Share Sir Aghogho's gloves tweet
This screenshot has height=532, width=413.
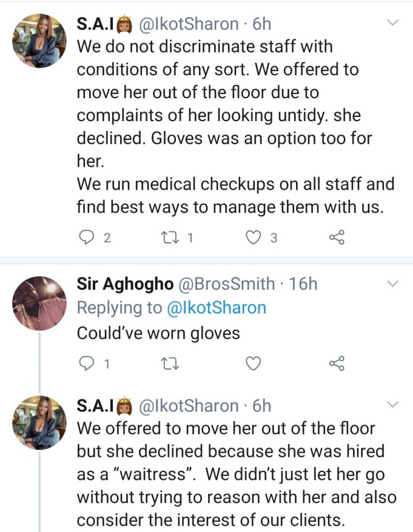pos(337,364)
